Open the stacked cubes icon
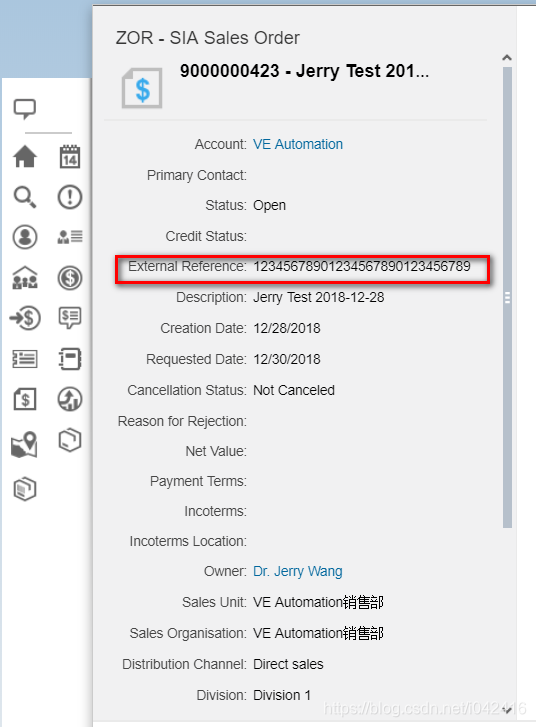Image resolution: width=536 pixels, height=727 pixels. [25, 489]
